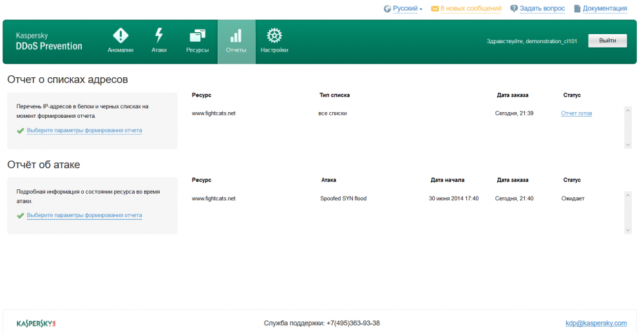Open the Аномалии section icon

click(120, 35)
